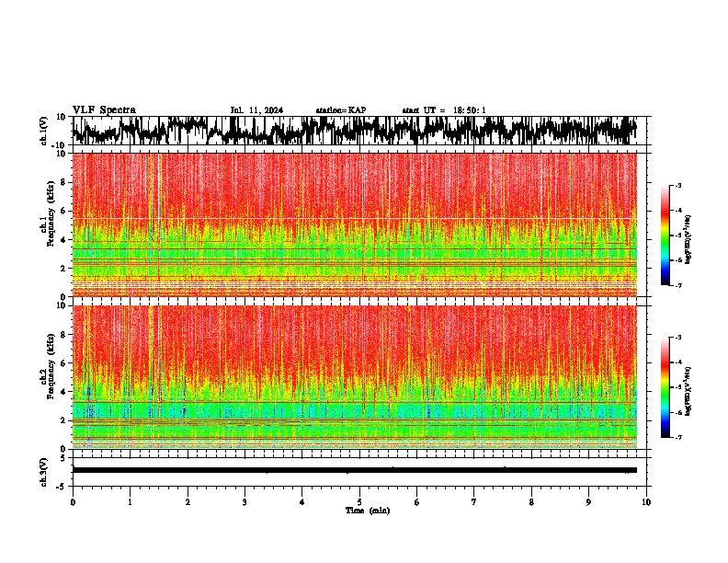This screenshot has height=563, width=728.
Task: Click the ch.2 "Frequency (kHz)" axis label
Action: coord(51,366)
